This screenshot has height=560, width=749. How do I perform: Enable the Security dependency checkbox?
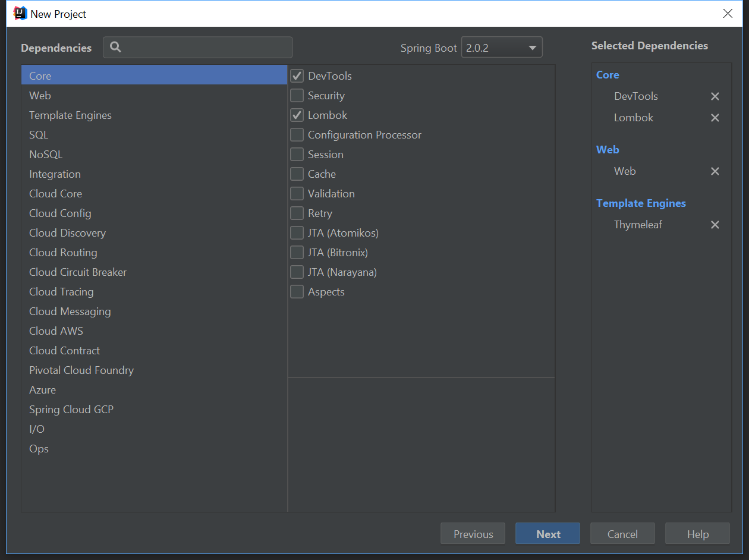tap(297, 96)
